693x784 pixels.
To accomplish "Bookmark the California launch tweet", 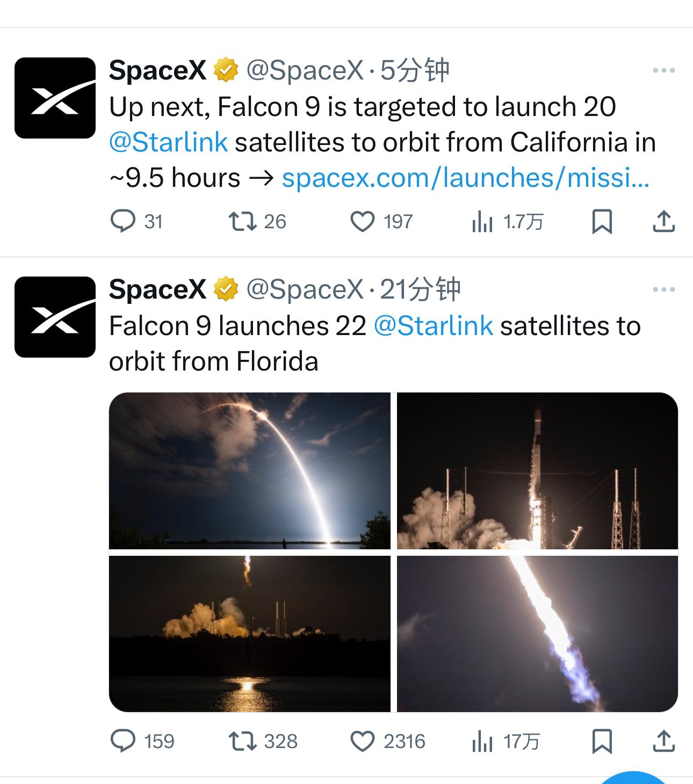I will [602, 221].
